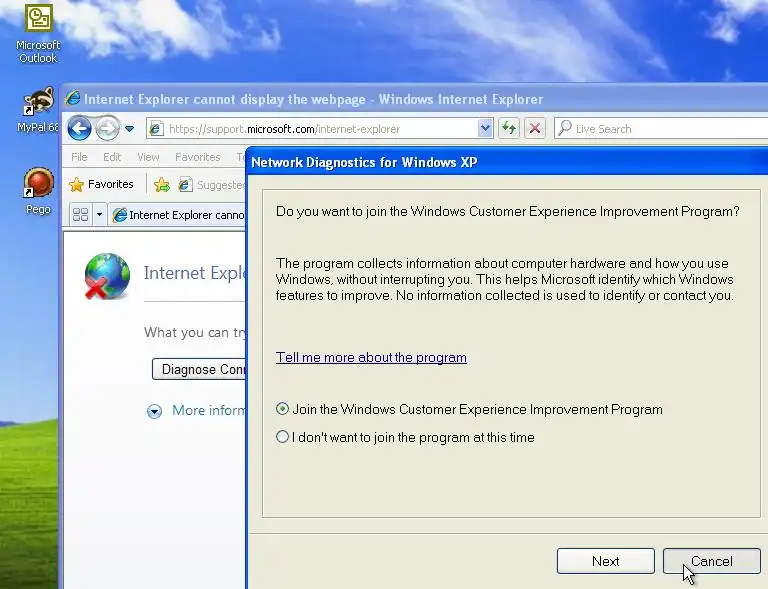Open the File menu
This screenshot has width=768, height=589.
(79, 157)
